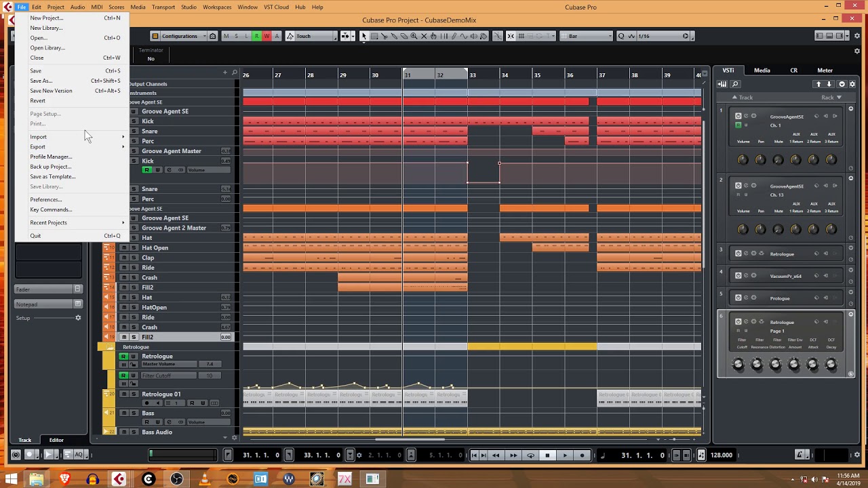Select the Zoom magnifier tool in toolbar

click(414, 36)
